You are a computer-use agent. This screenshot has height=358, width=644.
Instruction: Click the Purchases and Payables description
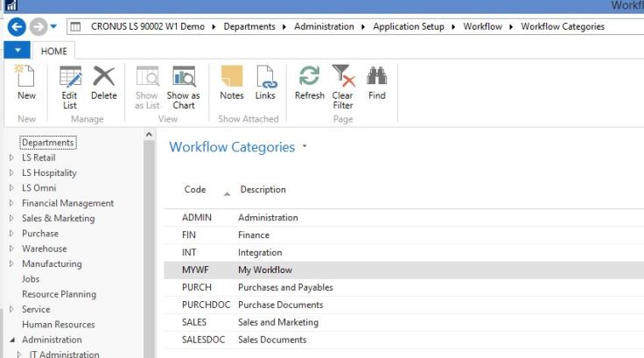pos(285,287)
